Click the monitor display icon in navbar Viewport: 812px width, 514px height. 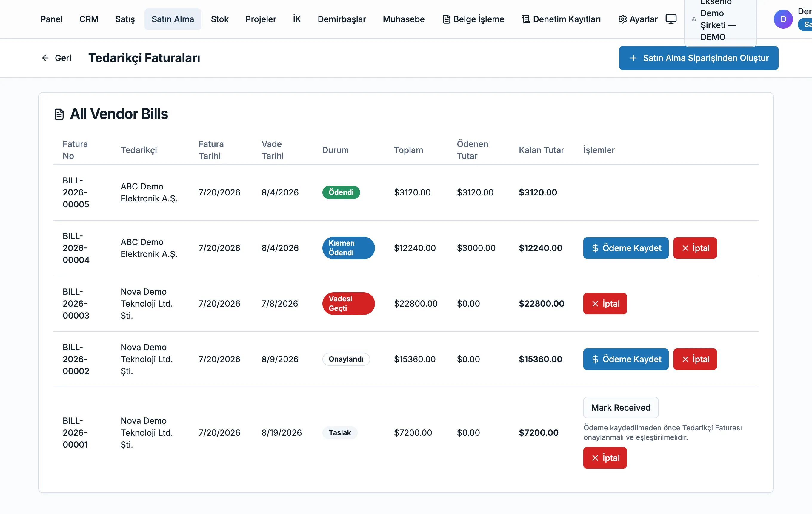pyautogui.click(x=671, y=19)
